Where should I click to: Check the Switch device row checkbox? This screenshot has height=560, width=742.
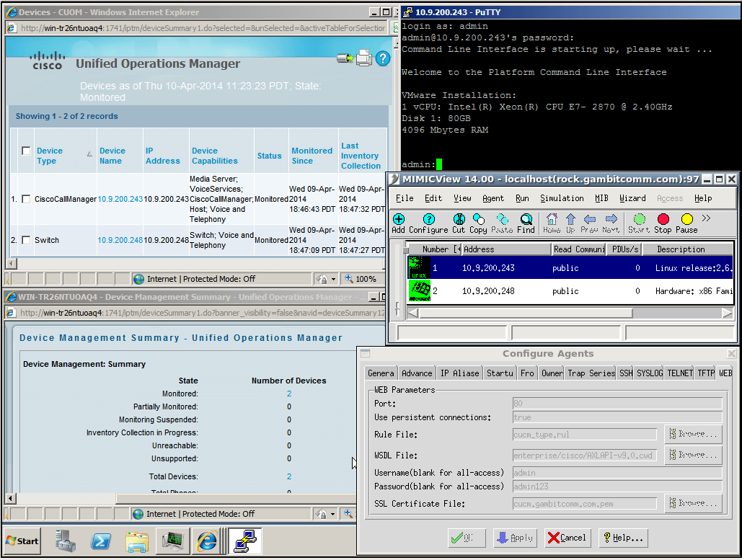pyautogui.click(x=26, y=240)
